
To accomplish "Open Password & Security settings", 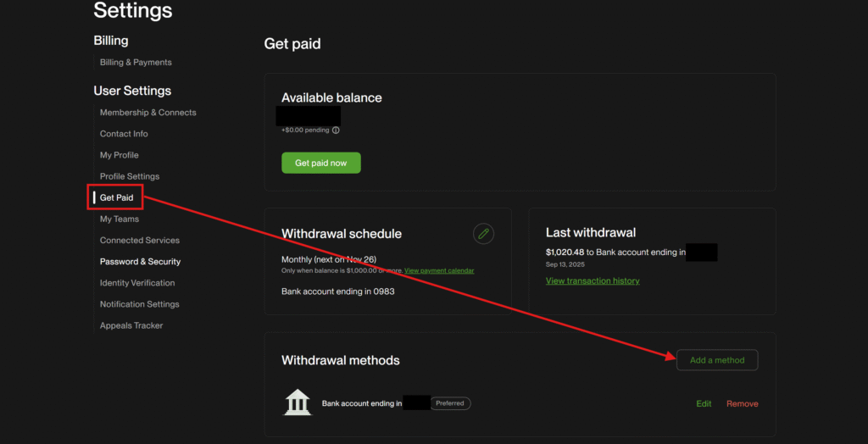I will pyautogui.click(x=140, y=262).
